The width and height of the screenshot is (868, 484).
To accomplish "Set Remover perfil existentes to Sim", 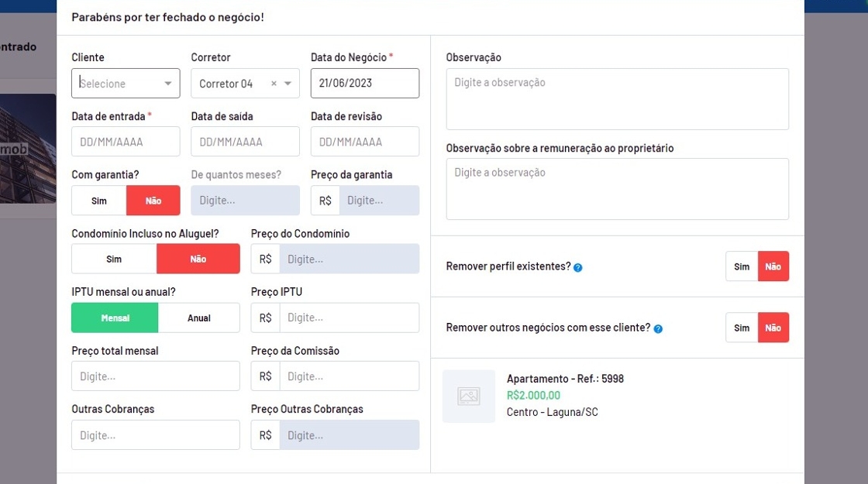I will click(x=742, y=266).
